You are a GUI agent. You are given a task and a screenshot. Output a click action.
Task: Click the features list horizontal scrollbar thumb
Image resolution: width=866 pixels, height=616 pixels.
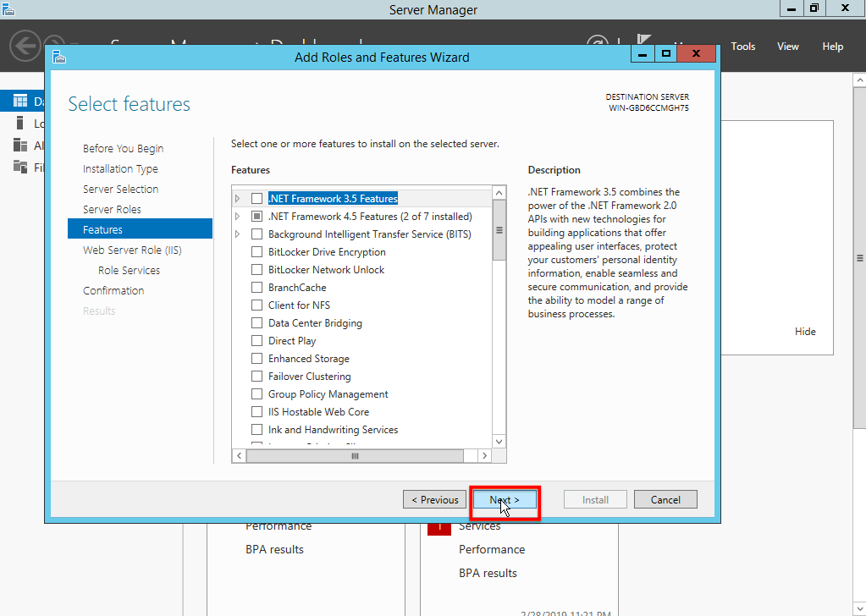coord(356,455)
